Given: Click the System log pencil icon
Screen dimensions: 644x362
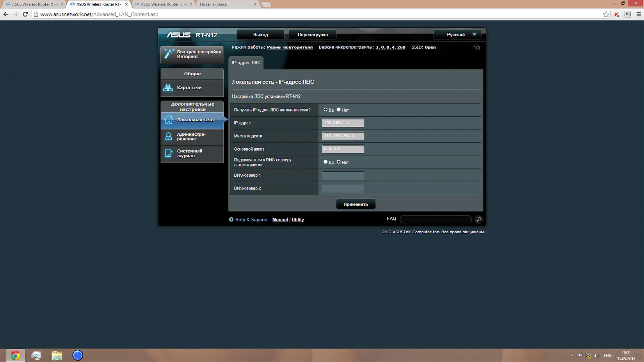Looking at the screenshot, I should tap(168, 153).
